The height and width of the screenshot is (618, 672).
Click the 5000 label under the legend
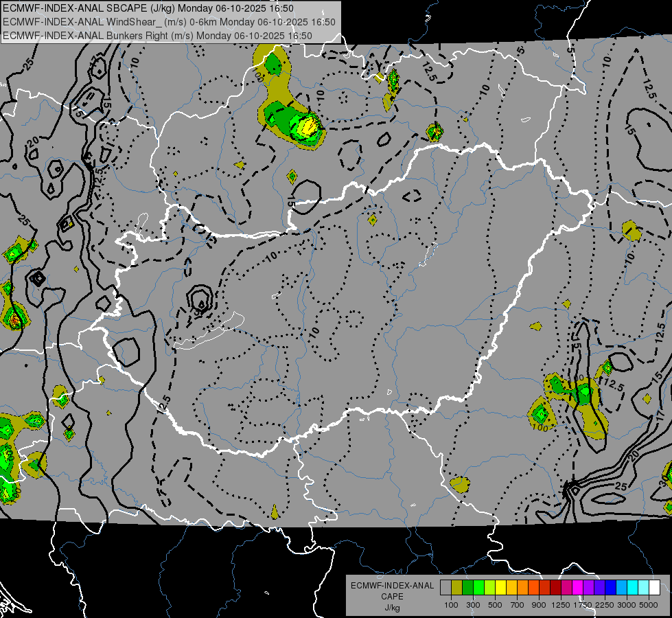pyautogui.click(x=649, y=605)
